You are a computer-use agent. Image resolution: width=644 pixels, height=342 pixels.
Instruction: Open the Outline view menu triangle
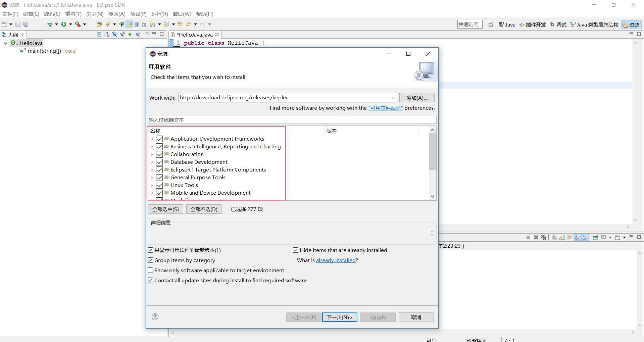tap(147, 34)
